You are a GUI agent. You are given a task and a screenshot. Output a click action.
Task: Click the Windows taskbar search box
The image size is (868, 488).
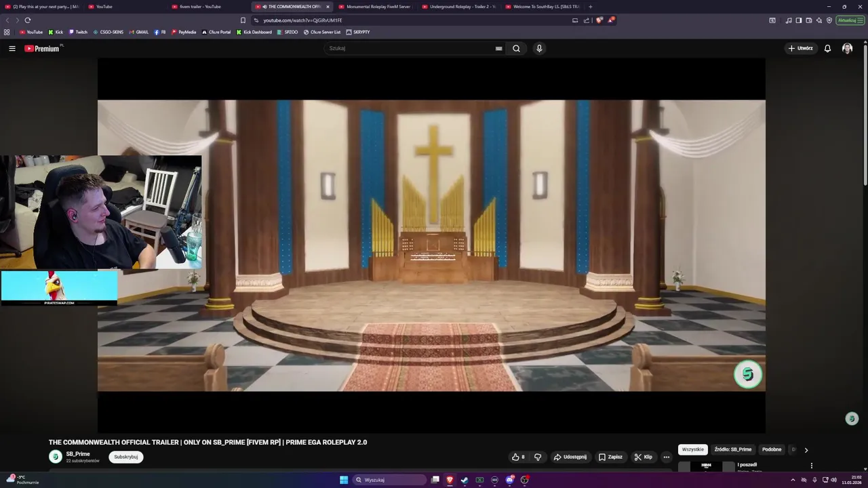tap(390, 480)
